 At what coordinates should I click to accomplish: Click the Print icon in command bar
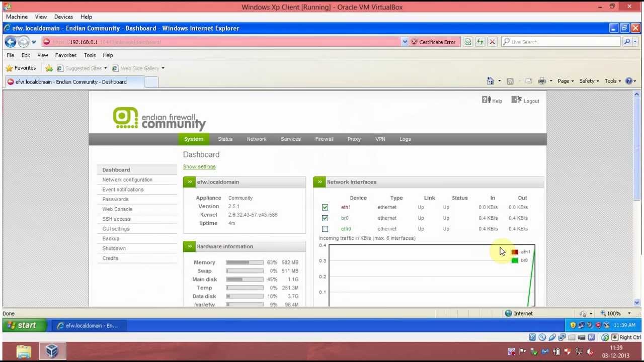(x=542, y=81)
